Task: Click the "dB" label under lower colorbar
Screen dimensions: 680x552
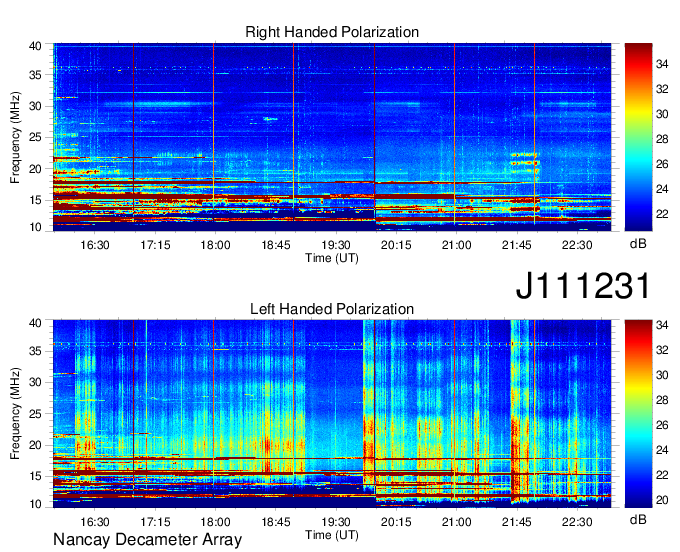Action: [x=638, y=520]
